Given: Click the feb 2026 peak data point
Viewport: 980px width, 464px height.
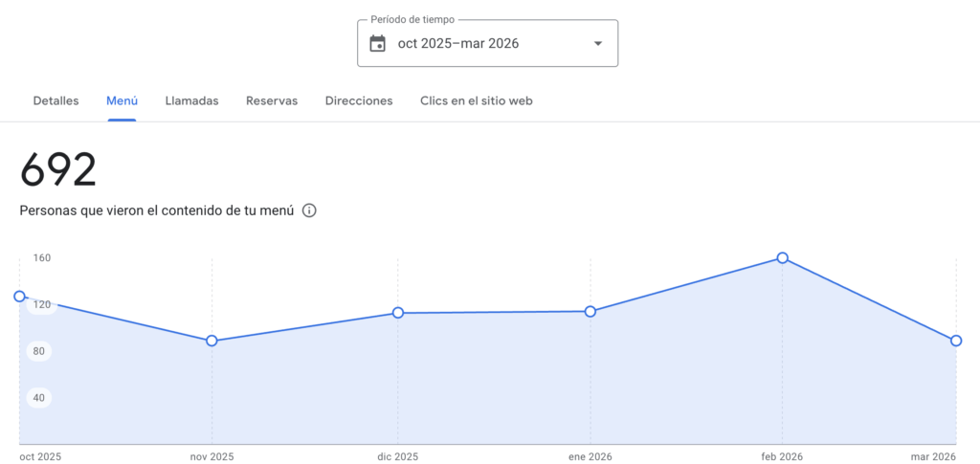Looking at the screenshot, I should pos(783,257).
